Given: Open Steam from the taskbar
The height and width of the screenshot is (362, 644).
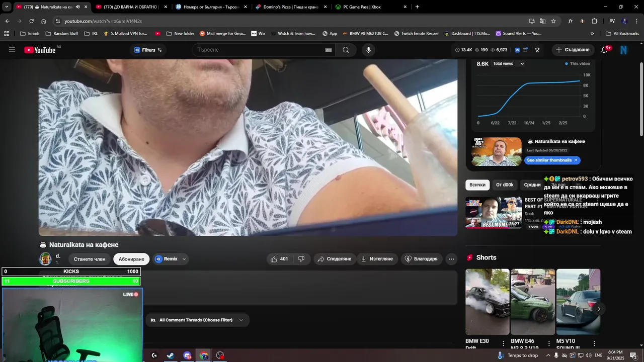Looking at the screenshot, I should pos(171,355).
